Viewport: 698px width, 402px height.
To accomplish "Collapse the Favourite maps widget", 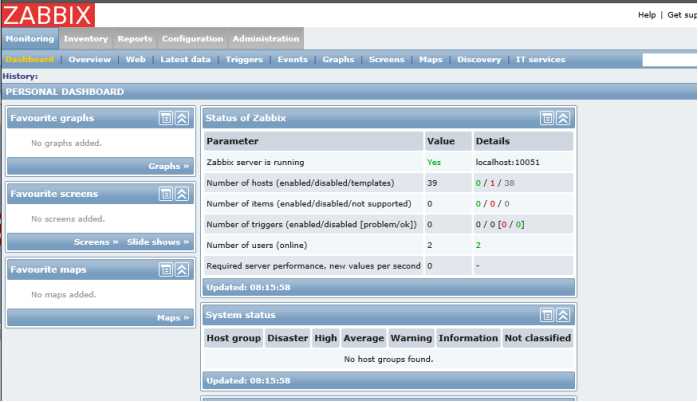I will (x=182, y=269).
